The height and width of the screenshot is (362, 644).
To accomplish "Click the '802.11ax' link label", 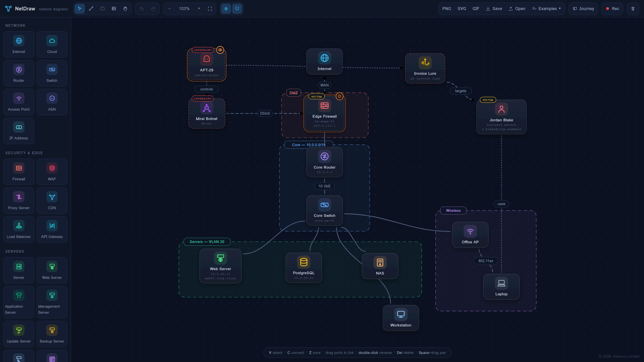I will (486, 261).
